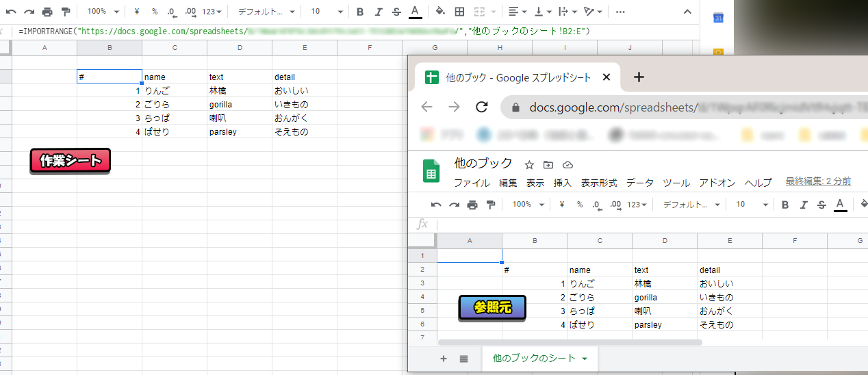
Task: Check the cloud save status icon
Action: pyautogui.click(x=567, y=165)
